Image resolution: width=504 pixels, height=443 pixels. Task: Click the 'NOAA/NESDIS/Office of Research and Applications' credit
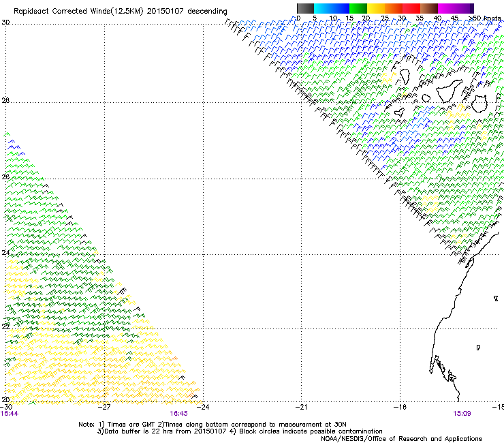coord(401,439)
